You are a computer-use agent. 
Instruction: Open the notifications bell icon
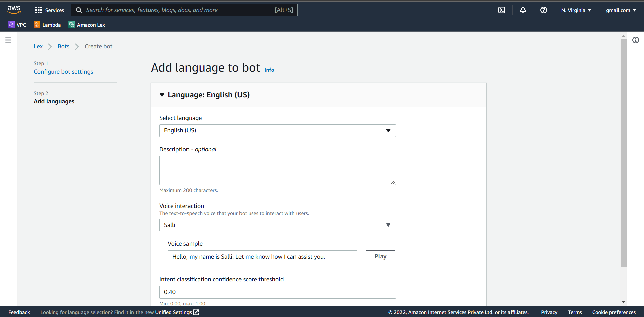(x=523, y=10)
